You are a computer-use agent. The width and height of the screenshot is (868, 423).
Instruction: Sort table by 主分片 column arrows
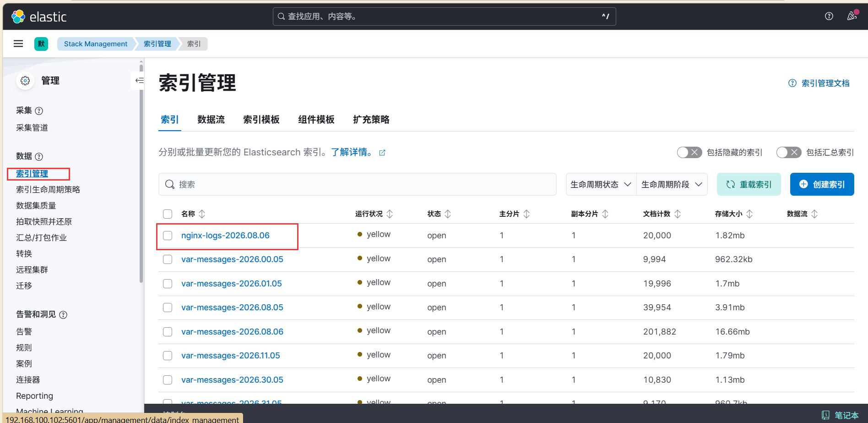point(526,214)
